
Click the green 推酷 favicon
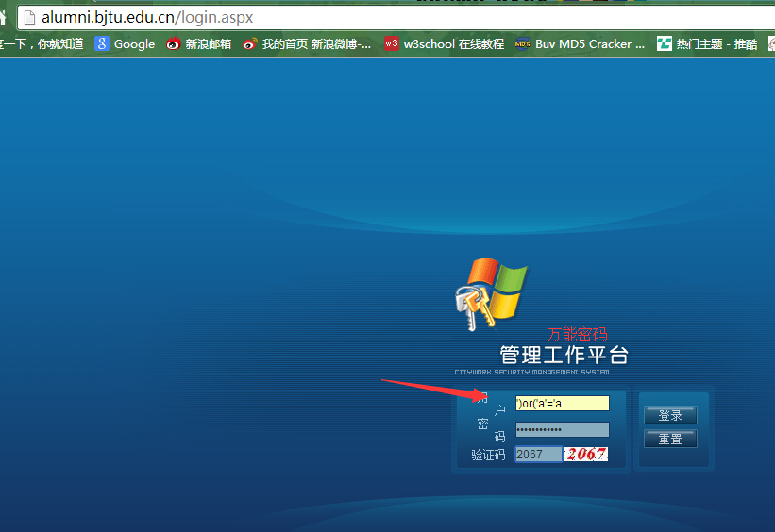(x=665, y=44)
